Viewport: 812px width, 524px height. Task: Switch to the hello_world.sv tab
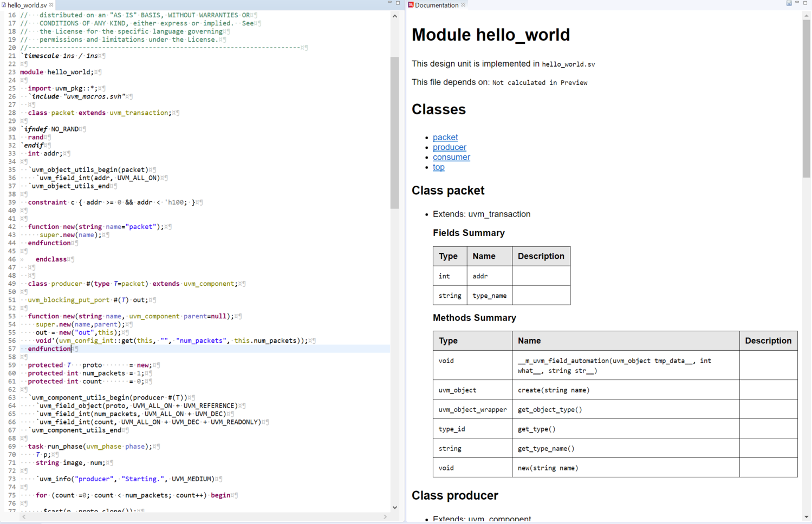tap(27, 5)
